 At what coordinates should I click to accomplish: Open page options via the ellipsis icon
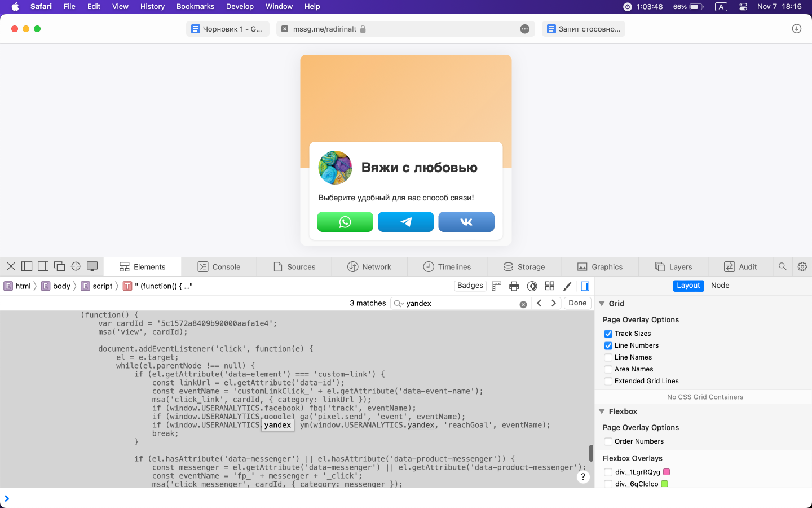click(x=525, y=29)
